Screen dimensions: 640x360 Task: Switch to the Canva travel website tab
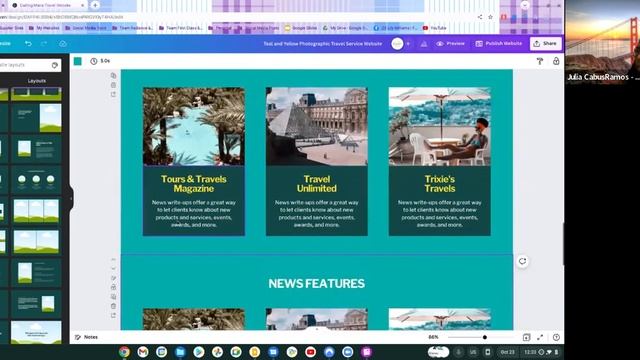point(47,5)
